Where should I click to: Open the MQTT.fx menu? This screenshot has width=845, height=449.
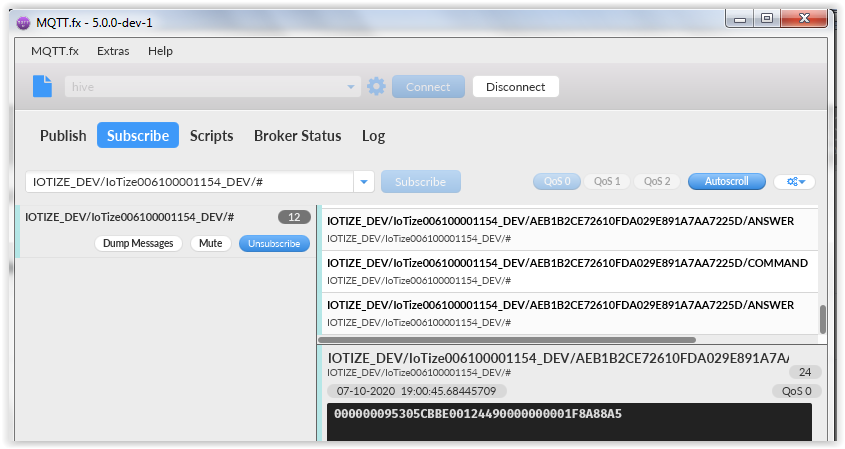[x=55, y=51]
